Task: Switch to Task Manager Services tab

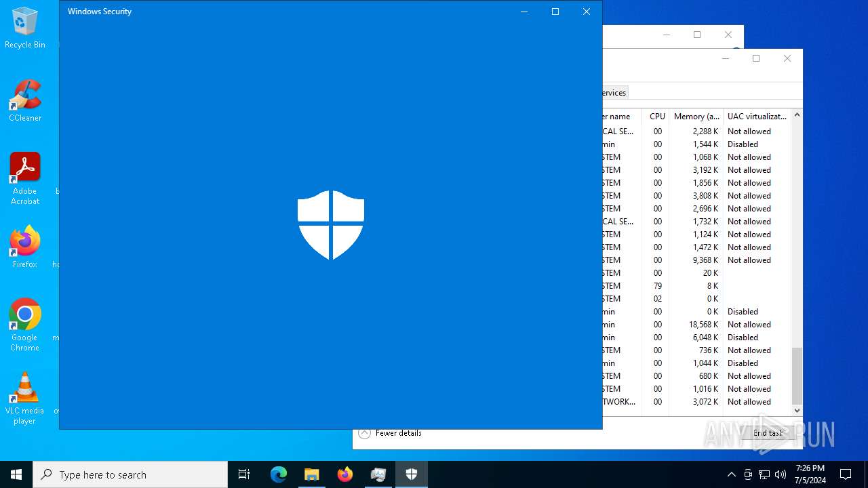Action: pyautogui.click(x=614, y=93)
